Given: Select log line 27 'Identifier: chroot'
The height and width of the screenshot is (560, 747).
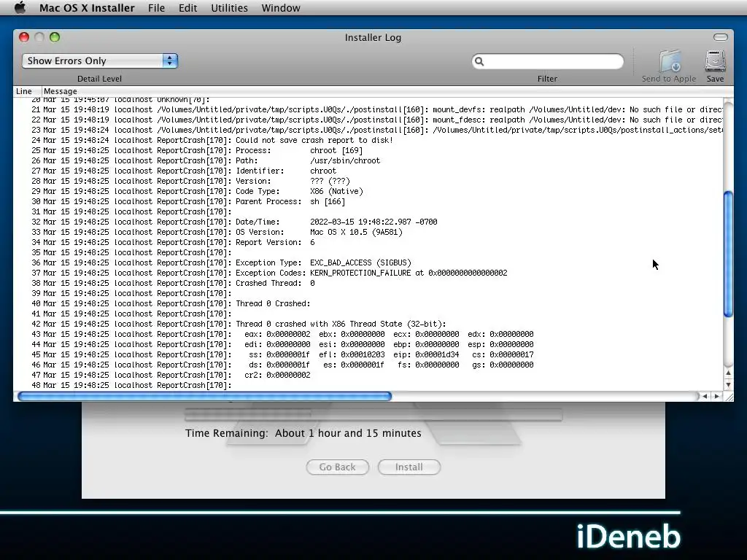Looking at the screenshot, I should click(x=368, y=171).
